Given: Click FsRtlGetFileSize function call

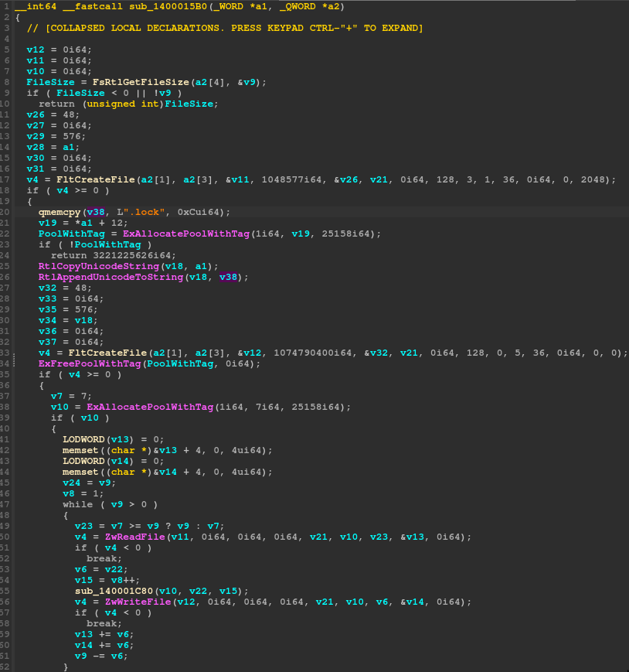Looking at the screenshot, I should click(141, 82).
